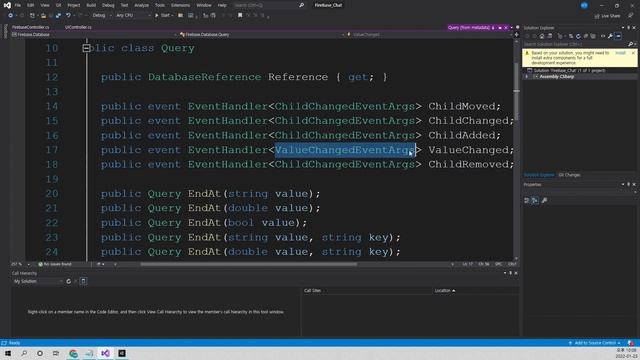Click the Alphabetical sort icon in Properties
640x360 pixels.
tap(535, 200)
